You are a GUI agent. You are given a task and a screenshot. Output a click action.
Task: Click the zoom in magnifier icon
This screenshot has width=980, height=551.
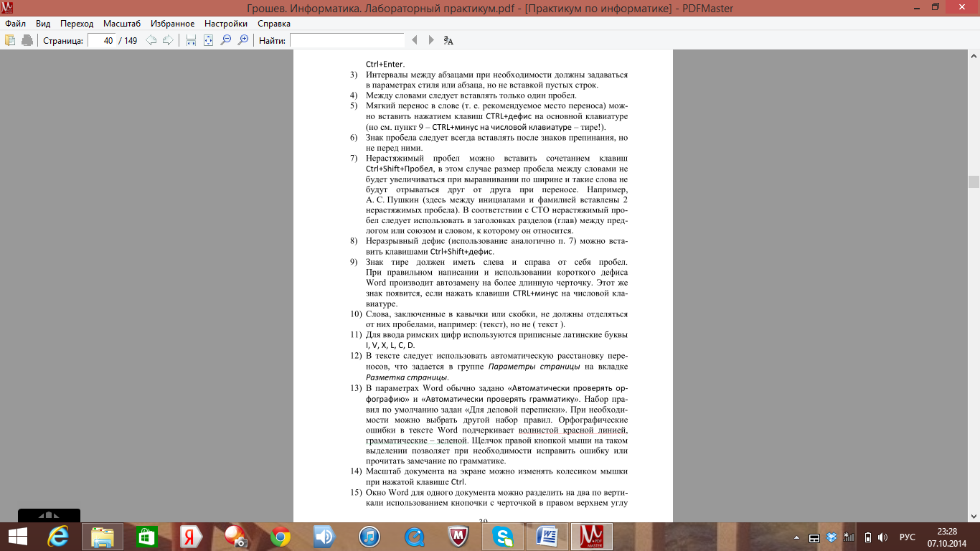click(x=242, y=40)
